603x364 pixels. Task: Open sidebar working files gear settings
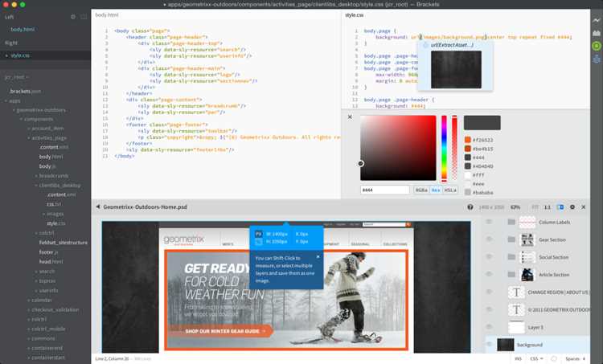73,17
